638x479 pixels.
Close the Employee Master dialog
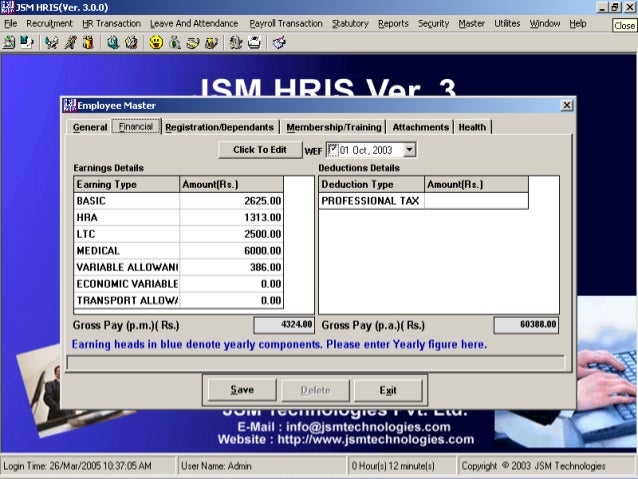tap(566, 105)
